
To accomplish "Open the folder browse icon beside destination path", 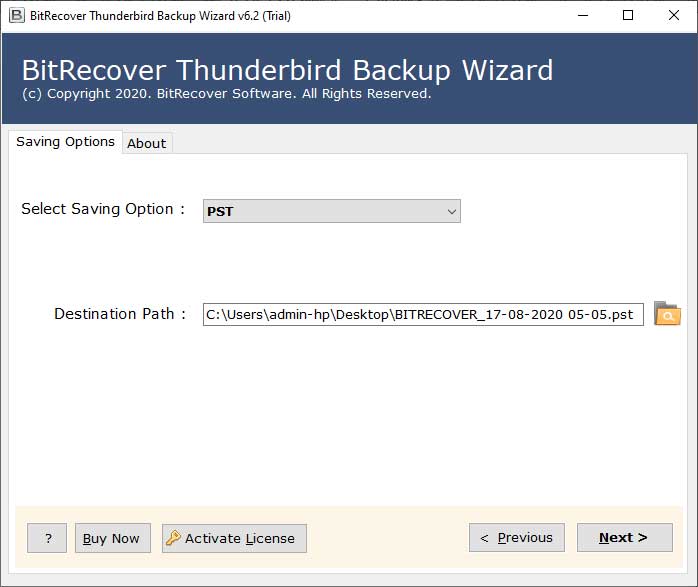I will [x=667, y=313].
